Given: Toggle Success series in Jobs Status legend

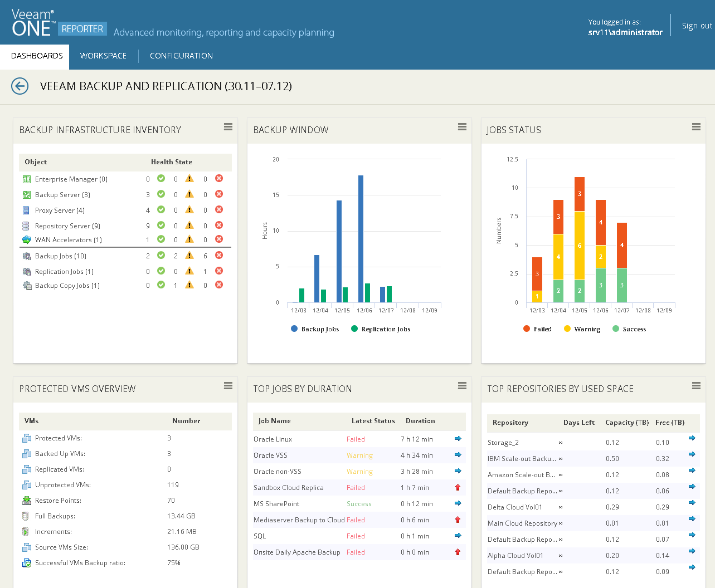Looking at the screenshot, I should (x=629, y=329).
